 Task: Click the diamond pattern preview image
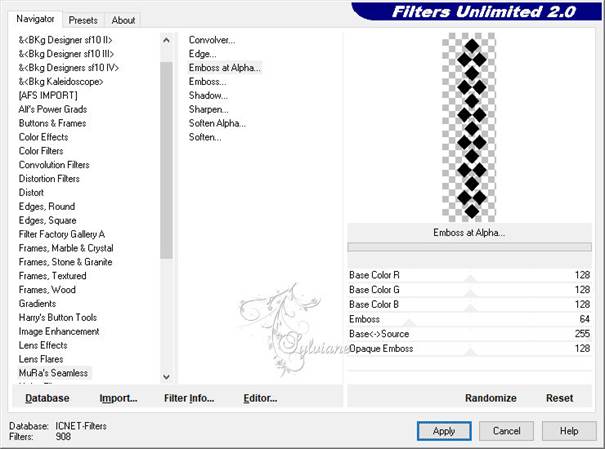pyautogui.click(x=469, y=127)
